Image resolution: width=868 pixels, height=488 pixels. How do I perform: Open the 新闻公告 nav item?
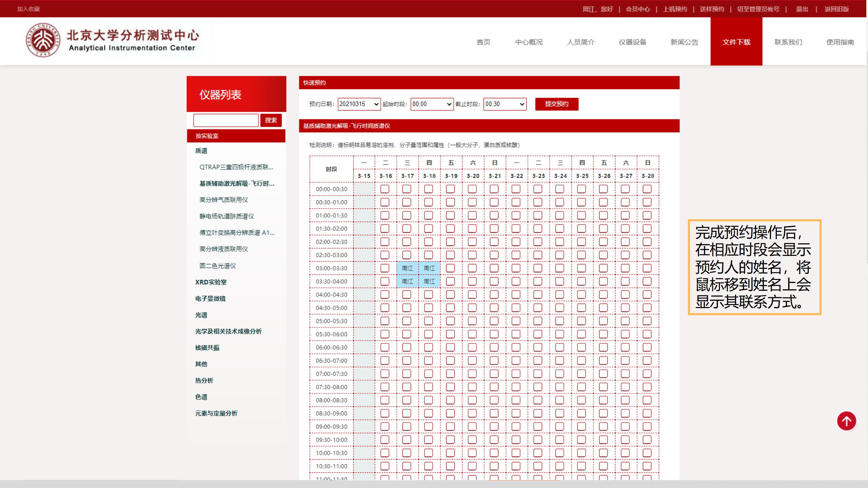pyautogui.click(x=685, y=42)
